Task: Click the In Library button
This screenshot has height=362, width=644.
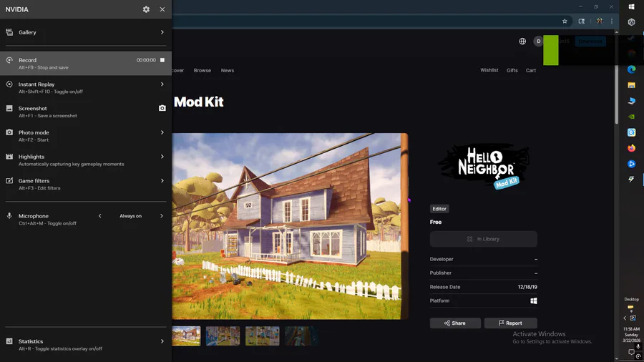Action: tap(484, 239)
